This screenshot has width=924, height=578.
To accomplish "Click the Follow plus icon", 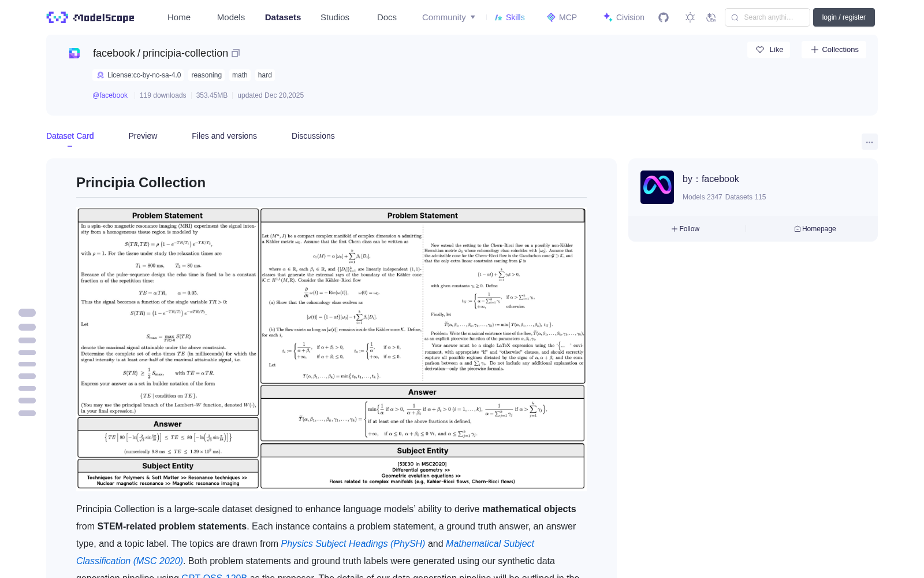I will tap(675, 229).
